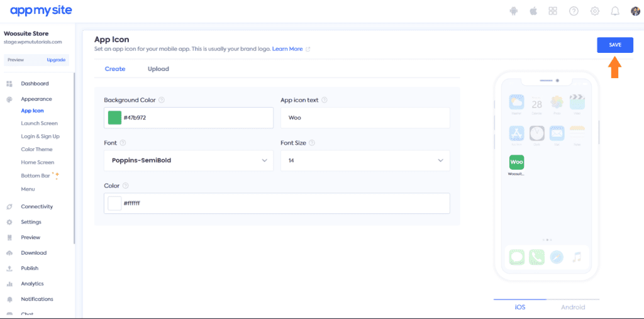Click App icon text help icon
Viewport: 644px width, 319px height.
[325, 100]
